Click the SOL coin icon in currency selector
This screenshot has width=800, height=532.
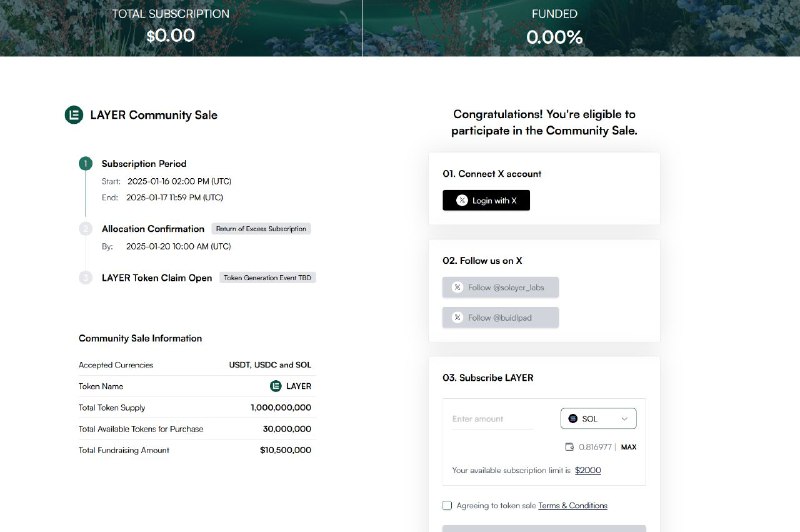(x=573, y=419)
